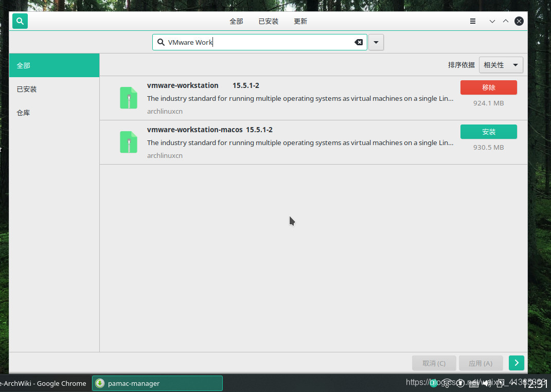The height and width of the screenshot is (392, 551).
Task: Clear the search field text
Action: coord(359,42)
